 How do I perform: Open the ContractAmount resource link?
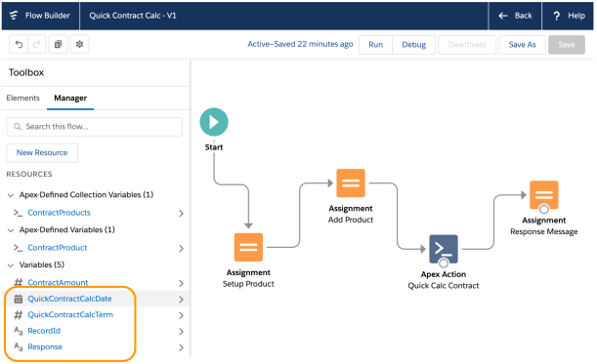tap(58, 283)
